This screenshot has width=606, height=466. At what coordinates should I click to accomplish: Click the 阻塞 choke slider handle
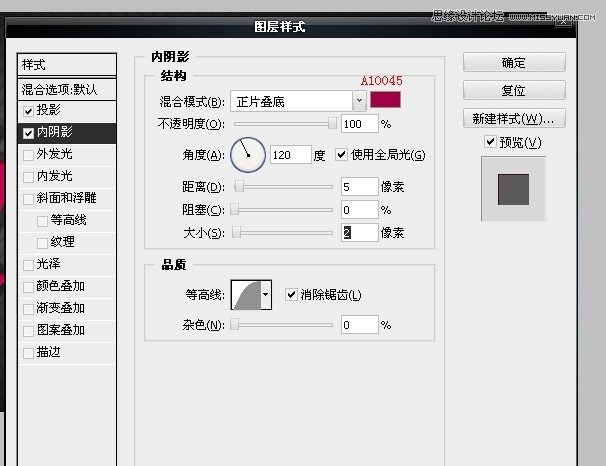(x=235, y=209)
